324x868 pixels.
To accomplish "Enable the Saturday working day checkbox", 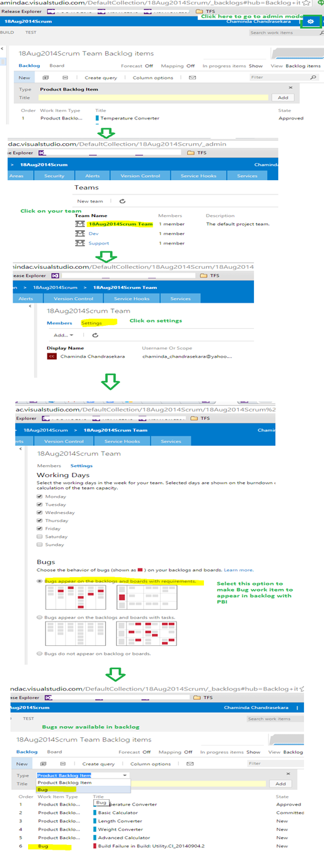I will click(x=40, y=537).
